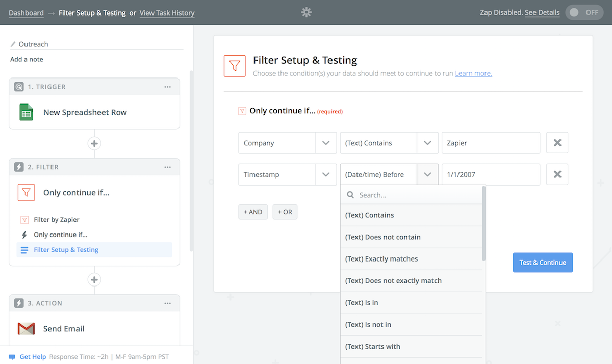Viewport: 612px width, 364px height.
Task: Select (Text) Contains from the dropdown list
Action: [411, 215]
